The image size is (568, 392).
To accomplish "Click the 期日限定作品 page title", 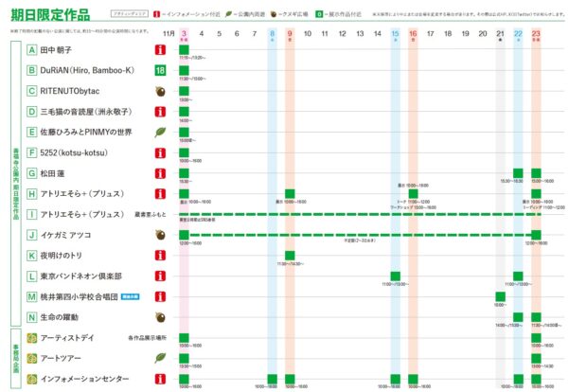I will click(x=45, y=12).
